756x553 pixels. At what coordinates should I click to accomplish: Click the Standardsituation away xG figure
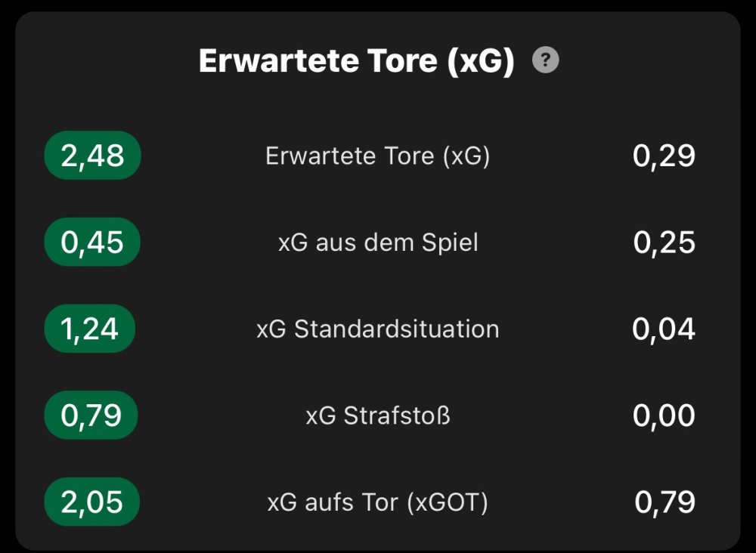click(664, 329)
